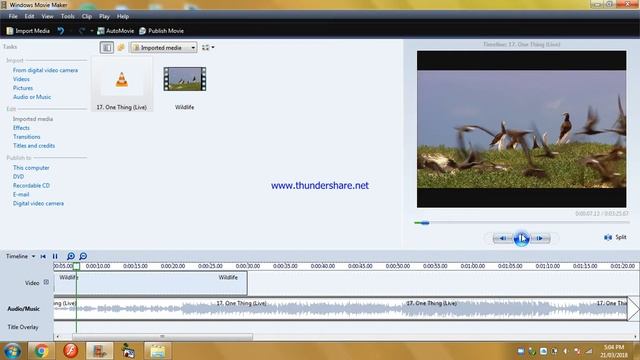640x360 pixels.
Task: Click the timeline horizontal scrollbar thumb
Action: pos(162,337)
